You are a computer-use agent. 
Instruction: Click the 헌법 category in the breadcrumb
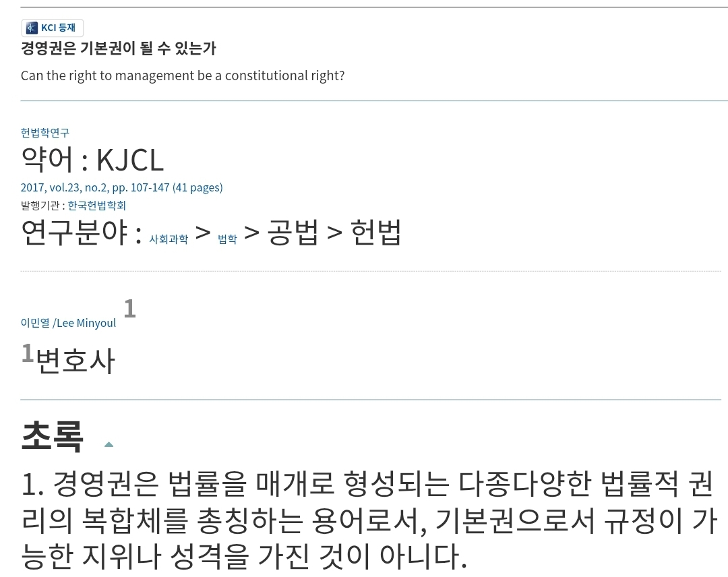pos(375,232)
